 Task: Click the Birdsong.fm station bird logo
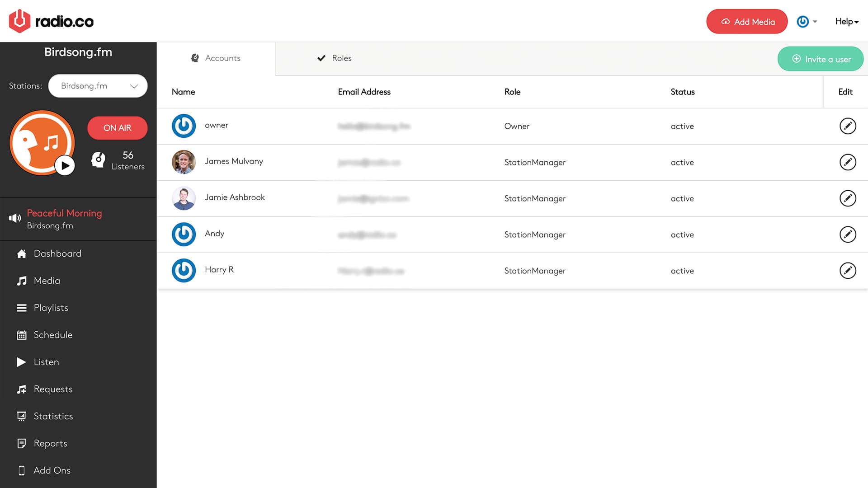pyautogui.click(x=42, y=142)
